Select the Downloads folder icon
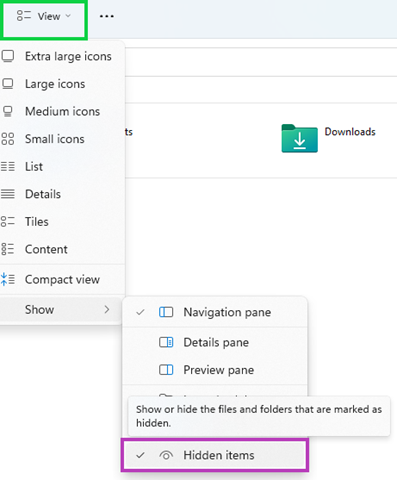Image resolution: width=397 pixels, height=480 pixels. [x=299, y=138]
